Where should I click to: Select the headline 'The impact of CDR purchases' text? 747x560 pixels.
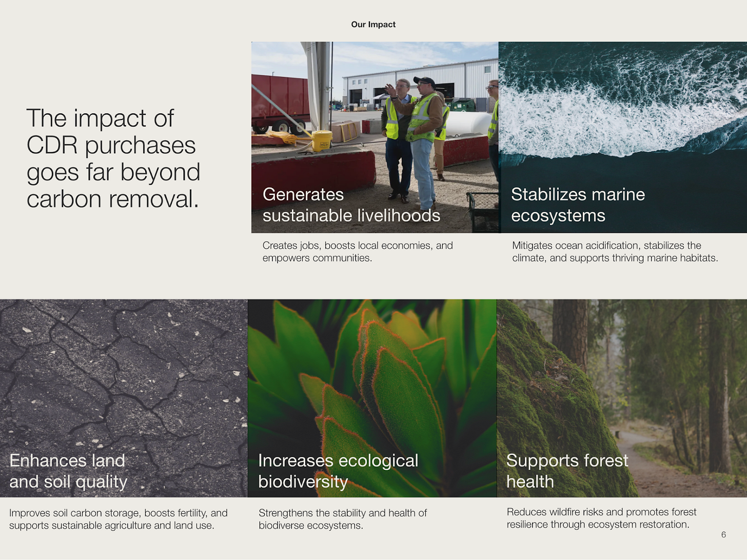[113, 158]
